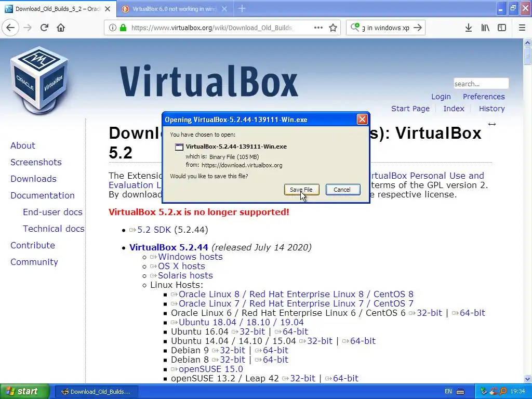Click inside the wiki search field
532x399 pixels.
[481, 84]
